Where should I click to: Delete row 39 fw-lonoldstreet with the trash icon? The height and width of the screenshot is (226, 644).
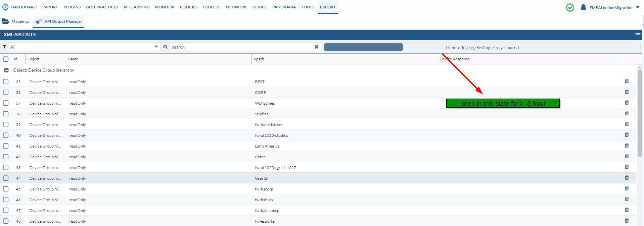(x=627, y=124)
